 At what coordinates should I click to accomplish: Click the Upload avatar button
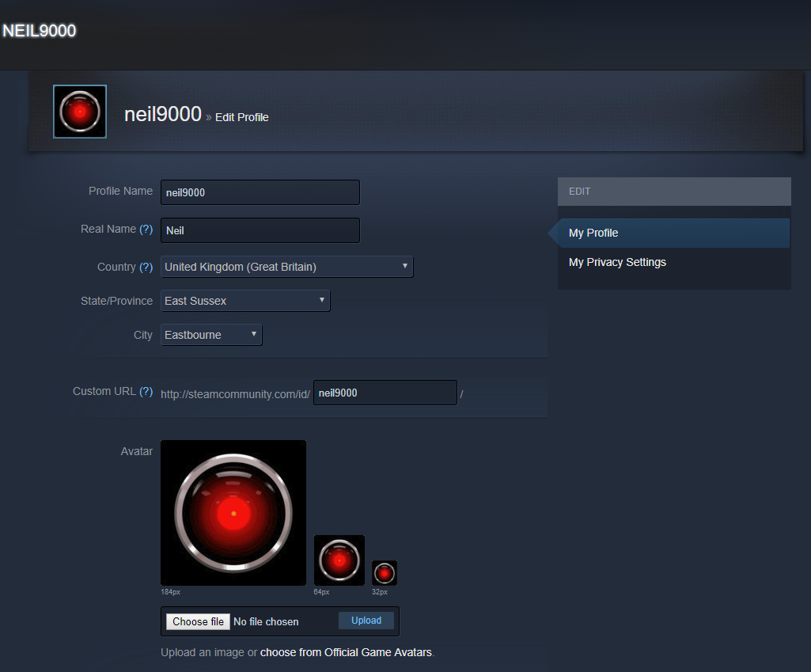(x=366, y=621)
